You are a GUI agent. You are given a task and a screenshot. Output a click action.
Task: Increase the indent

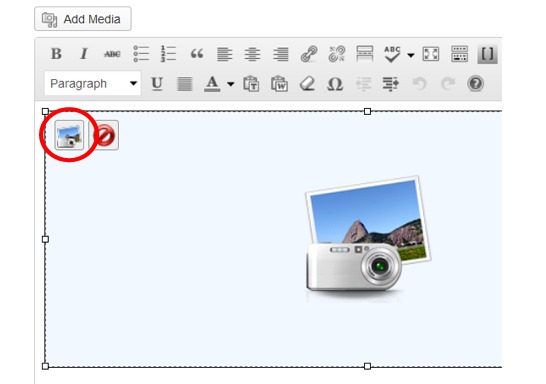pos(391,84)
